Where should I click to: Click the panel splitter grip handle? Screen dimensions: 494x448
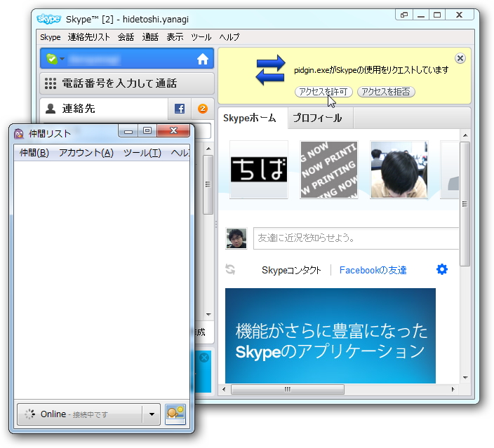[x=216, y=224]
